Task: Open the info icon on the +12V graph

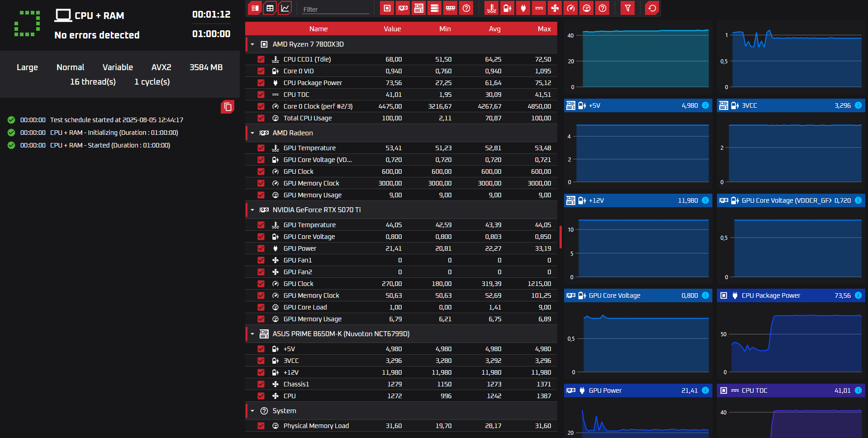Action: tap(705, 200)
